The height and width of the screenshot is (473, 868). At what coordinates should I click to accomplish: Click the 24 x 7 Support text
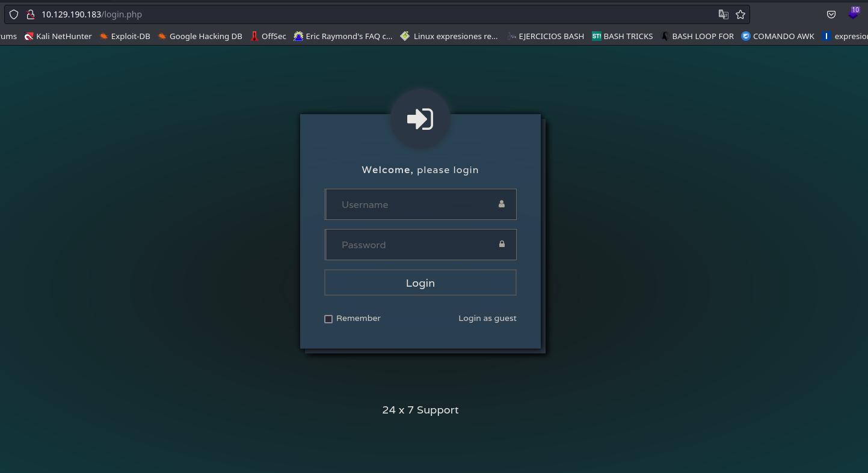(x=420, y=410)
